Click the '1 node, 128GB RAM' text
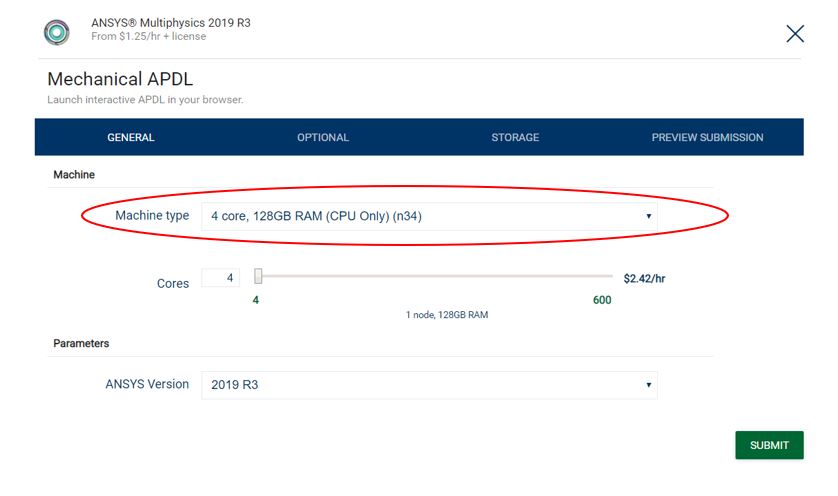 [447, 315]
